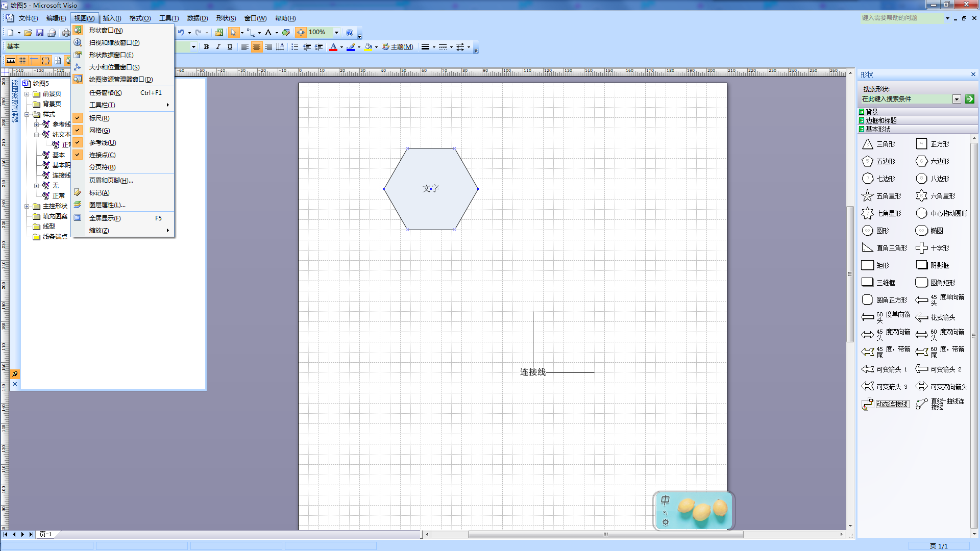Select 全屏显示 in View menu
This screenshot has height=551, width=980.
pyautogui.click(x=123, y=218)
